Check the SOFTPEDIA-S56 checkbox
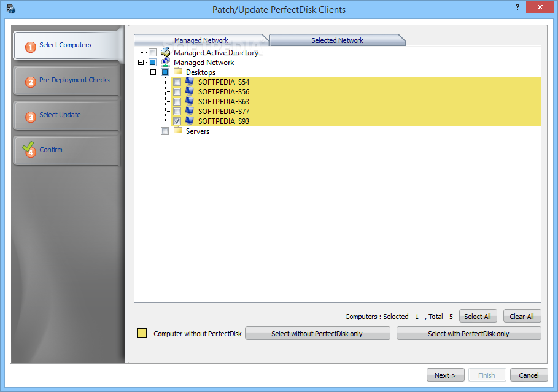 click(x=177, y=92)
